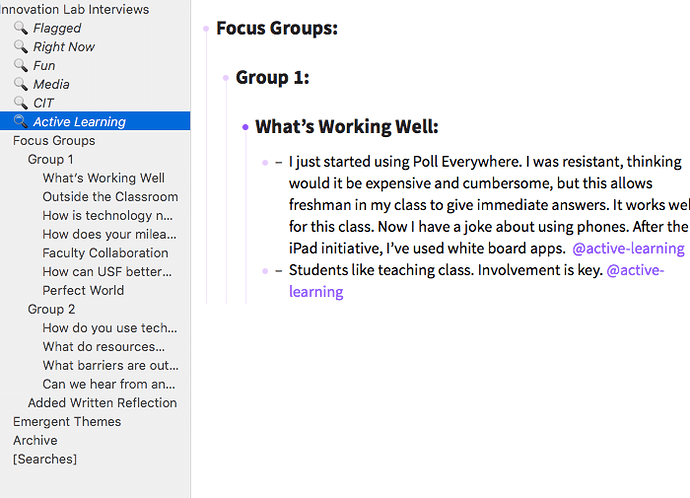Viewport: 690px width, 498px height.
Task: Click the purple bullet beside What's Working Well
Action: (245, 127)
